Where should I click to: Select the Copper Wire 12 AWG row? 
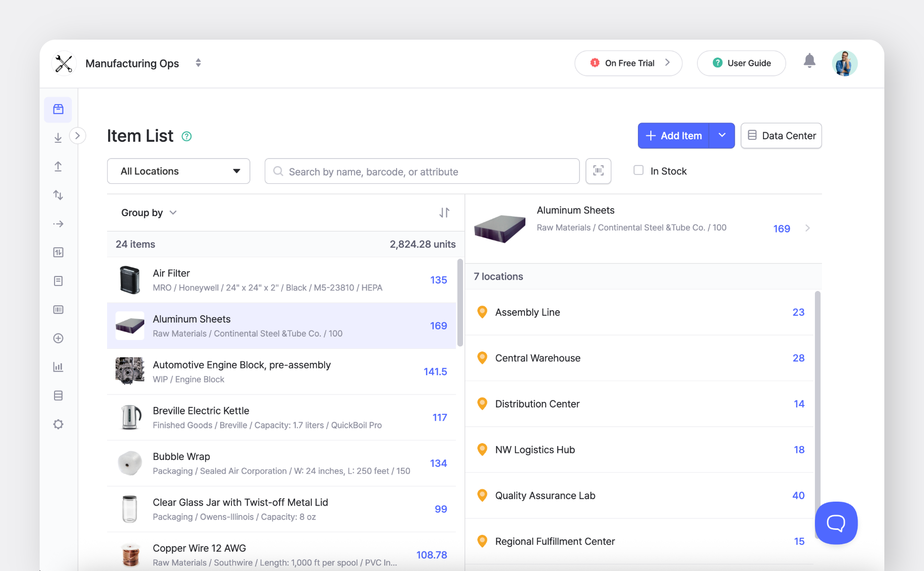pyautogui.click(x=282, y=552)
